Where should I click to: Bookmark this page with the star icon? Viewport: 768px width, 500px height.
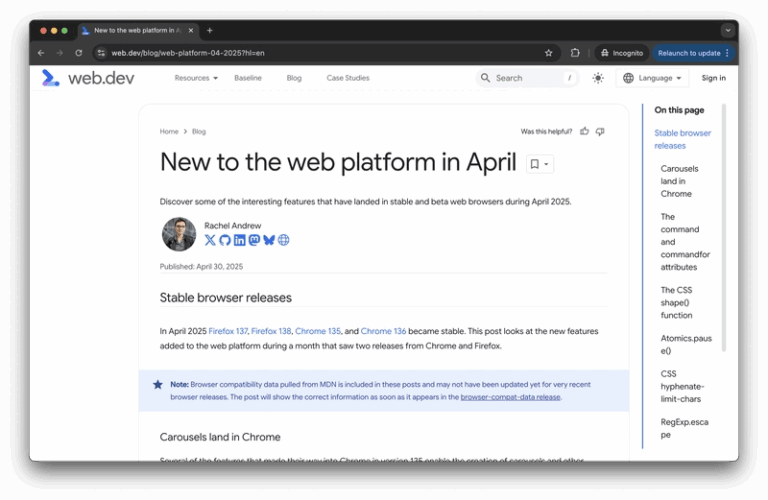point(548,53)
